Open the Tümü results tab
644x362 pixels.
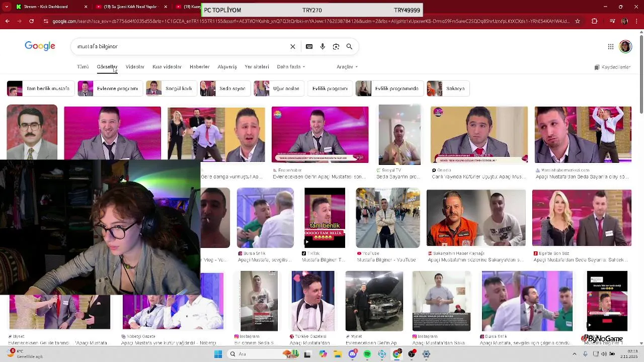point(83,67)
